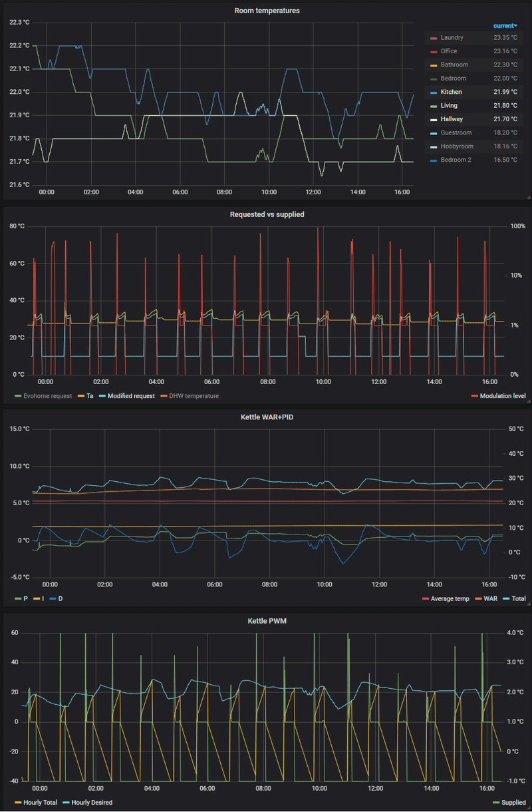Open the Requested vs supplied panel menu

point(267,214)
